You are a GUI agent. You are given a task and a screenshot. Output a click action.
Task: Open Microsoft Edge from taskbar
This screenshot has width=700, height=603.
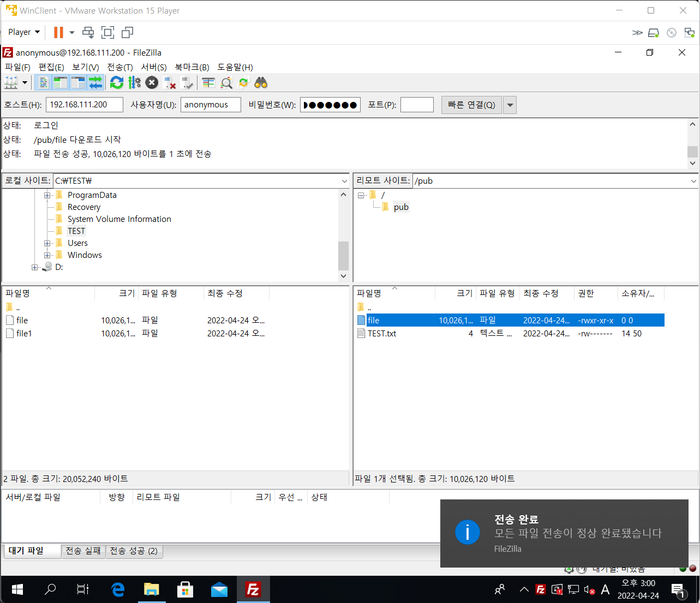pos(118,589)
